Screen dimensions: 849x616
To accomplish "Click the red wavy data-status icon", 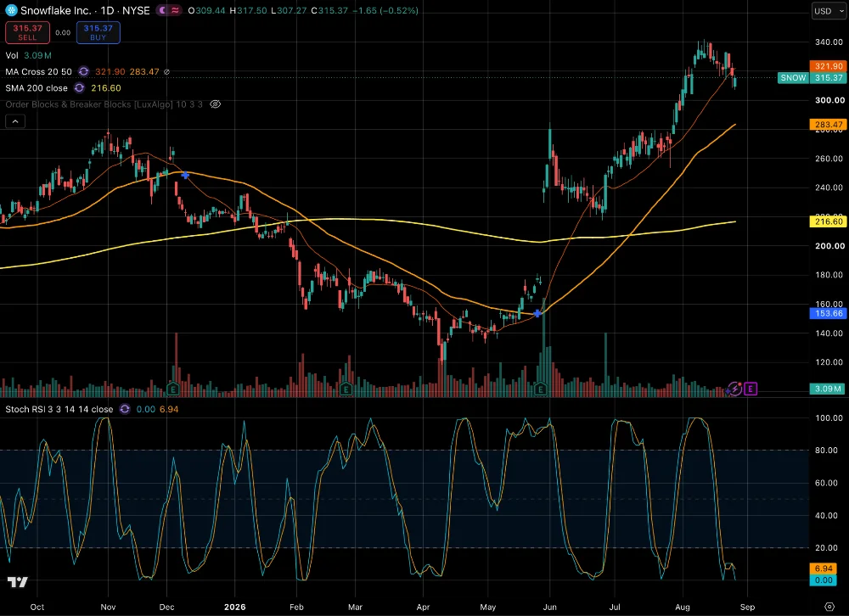I will point(175,10).
